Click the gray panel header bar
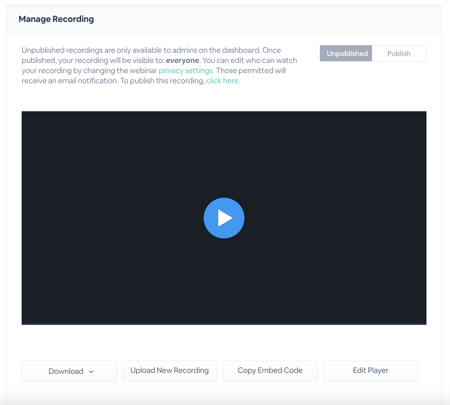 (224, 19)
